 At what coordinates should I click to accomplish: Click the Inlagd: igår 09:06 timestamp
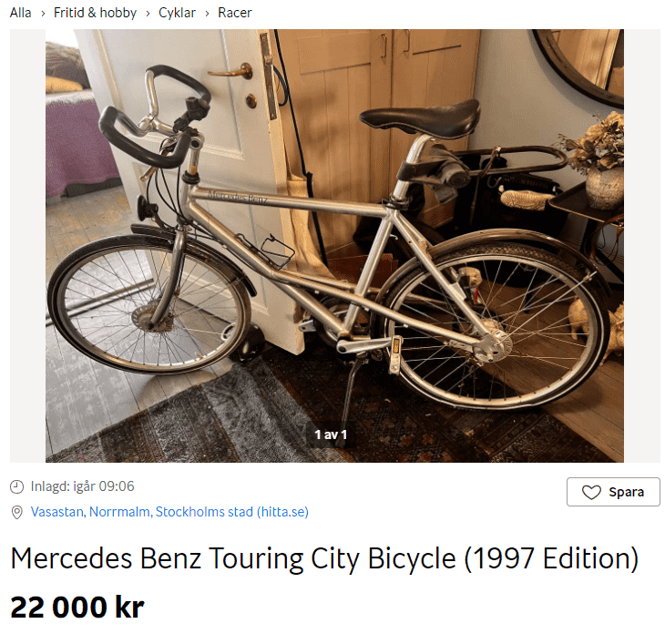(82, 486)
